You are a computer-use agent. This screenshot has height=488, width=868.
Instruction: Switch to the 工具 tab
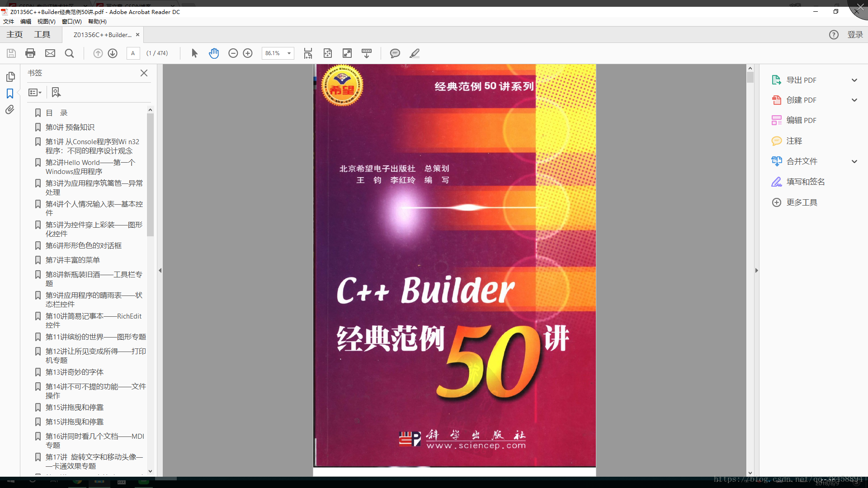pyautogui.click(x=42, y=35)
